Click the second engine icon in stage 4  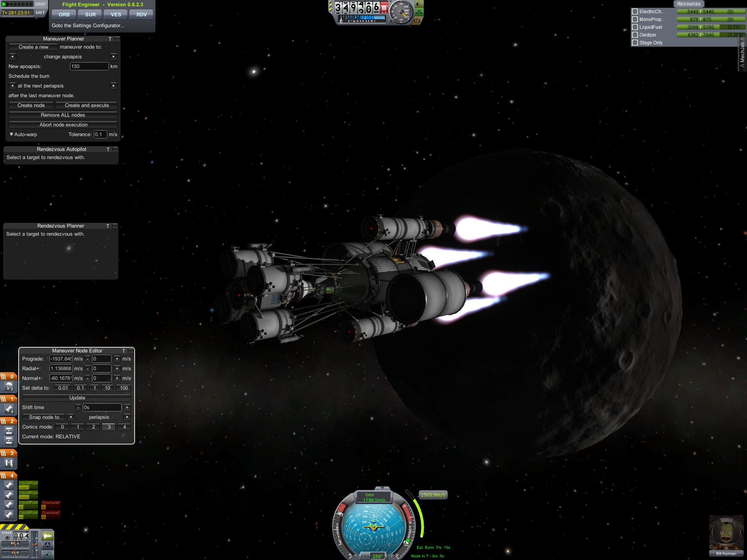[9, 495]
